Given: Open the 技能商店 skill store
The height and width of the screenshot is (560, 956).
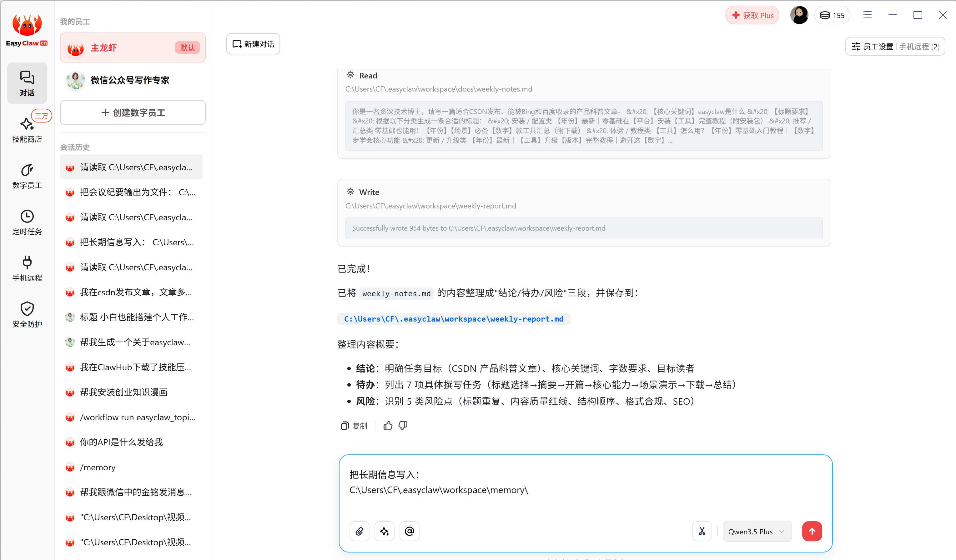Looking at the screenshot, I should coord(27,130).
